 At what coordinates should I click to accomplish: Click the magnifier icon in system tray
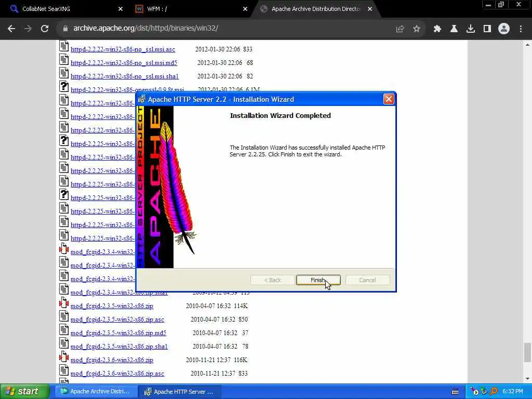(494, 392)
